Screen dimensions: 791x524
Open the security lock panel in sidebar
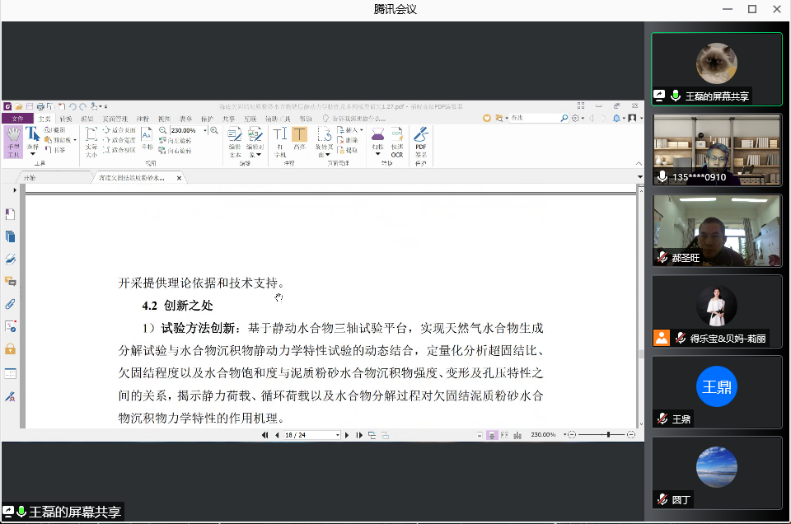(x=10, y=349)
